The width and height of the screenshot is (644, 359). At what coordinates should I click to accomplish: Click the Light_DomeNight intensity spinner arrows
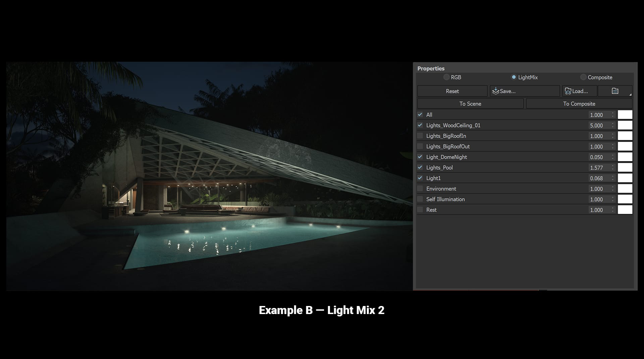point(613,157)
